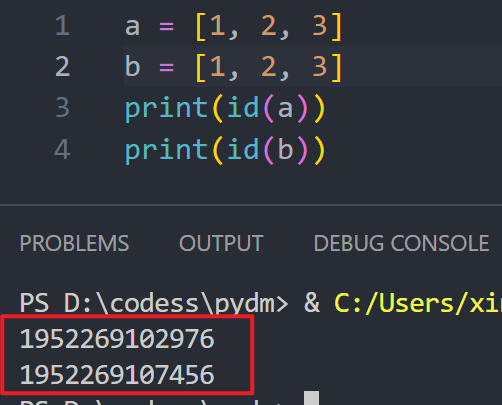The width and height of the screenshot is (502, 405).
Task: Open the DEBUG CONSOLE tab
Action: [x=401, y=243]
